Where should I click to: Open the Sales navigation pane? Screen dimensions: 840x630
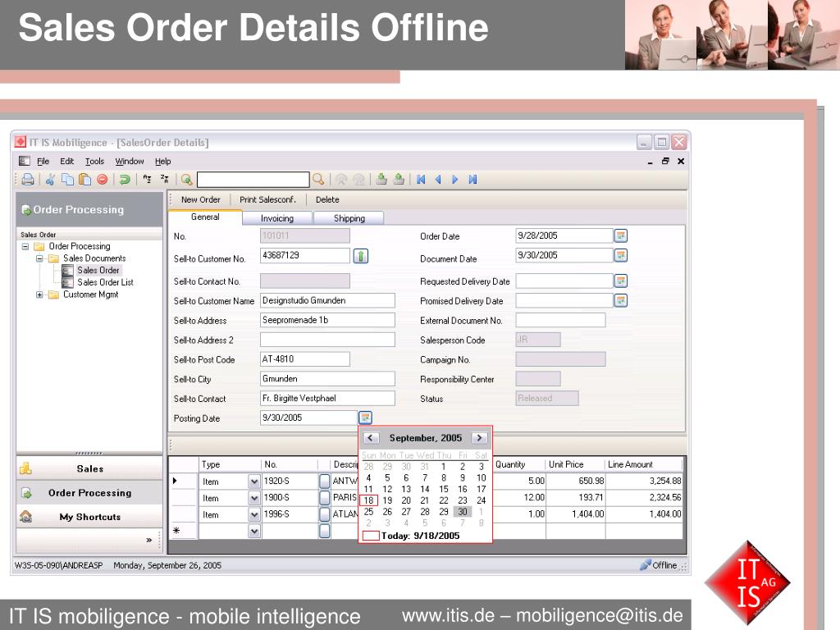click(89, 468)
